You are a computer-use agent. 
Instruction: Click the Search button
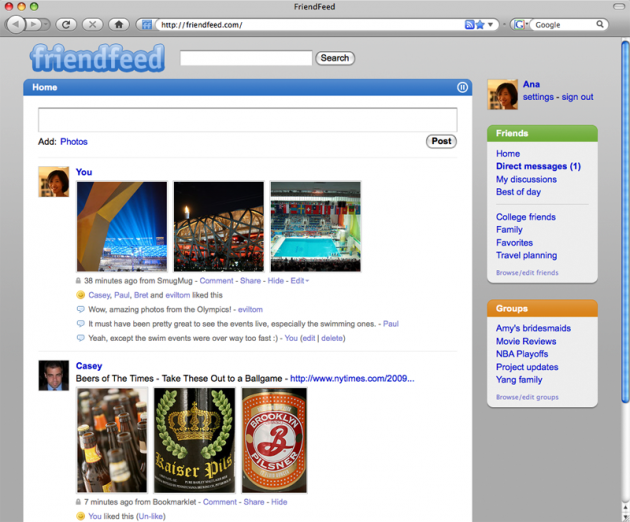point(335,58)
